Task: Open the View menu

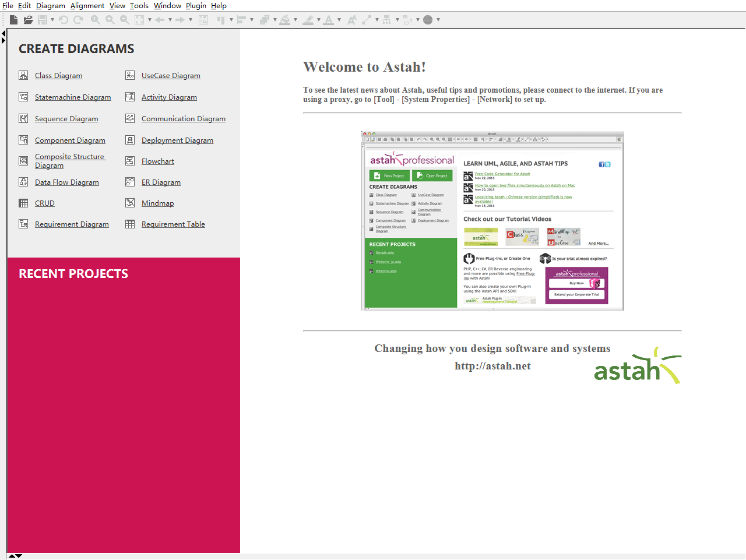Action: tap(117, 5)
